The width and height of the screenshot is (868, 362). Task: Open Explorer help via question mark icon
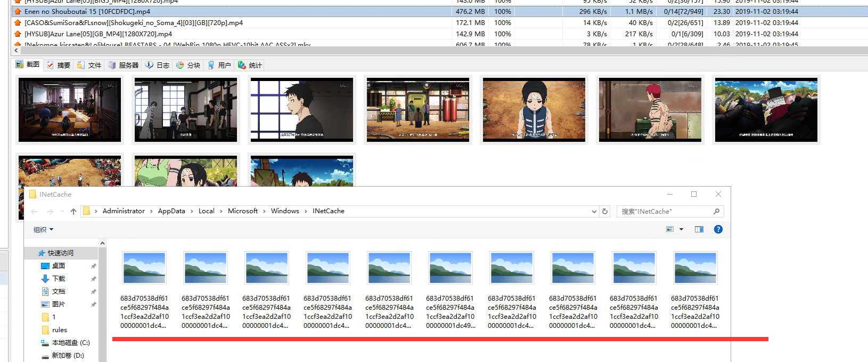(718, 229)
